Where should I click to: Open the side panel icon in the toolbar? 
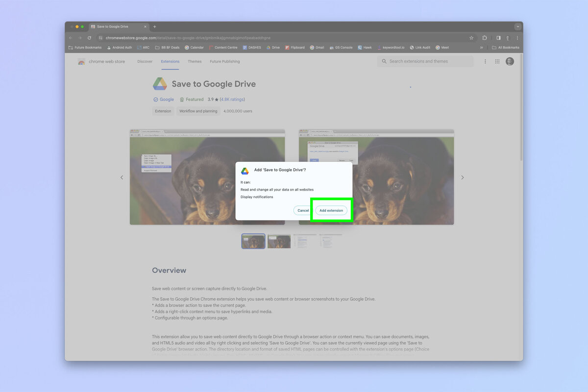(498, 37)
